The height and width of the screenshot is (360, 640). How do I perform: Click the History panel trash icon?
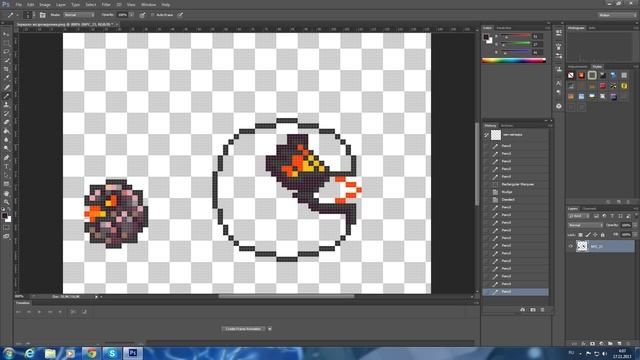click(542, 310)
